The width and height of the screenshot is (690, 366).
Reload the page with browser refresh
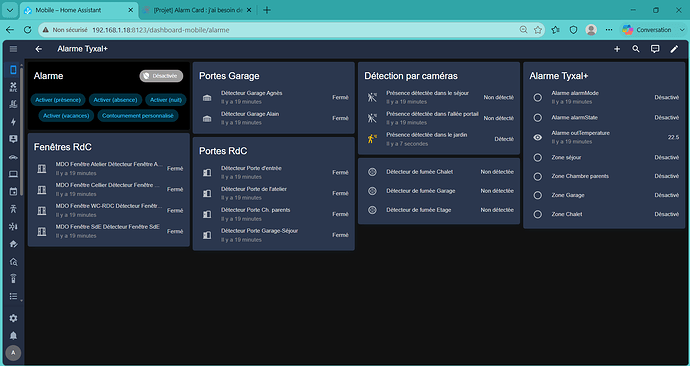[27, 30]
